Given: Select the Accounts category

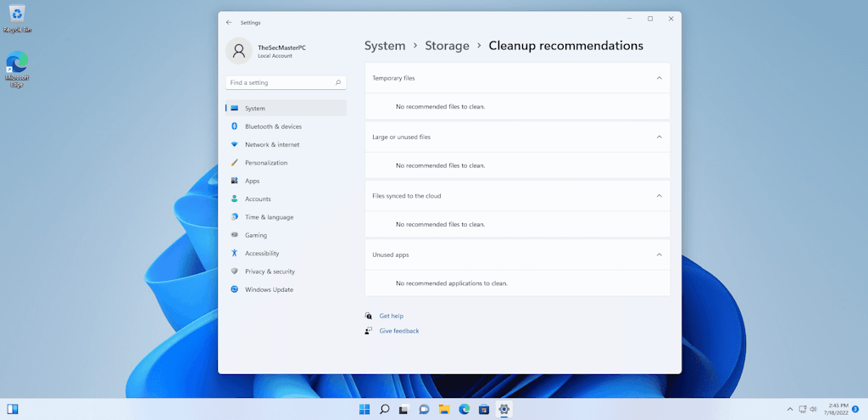Looking at the screenshot, I should (x=287, y=199).
